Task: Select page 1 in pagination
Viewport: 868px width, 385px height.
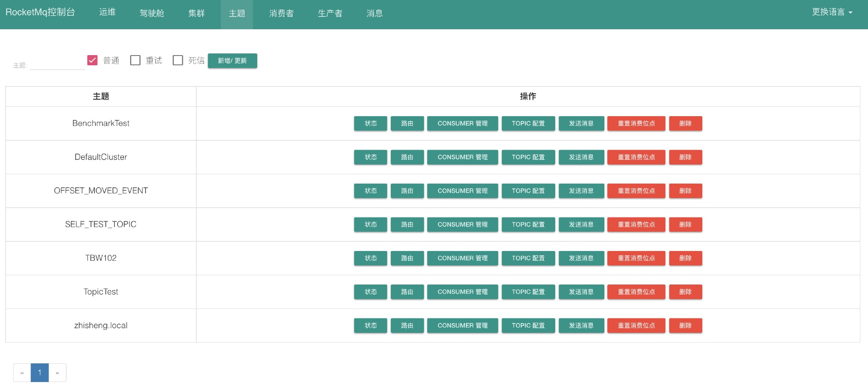Action: (40, 373)
